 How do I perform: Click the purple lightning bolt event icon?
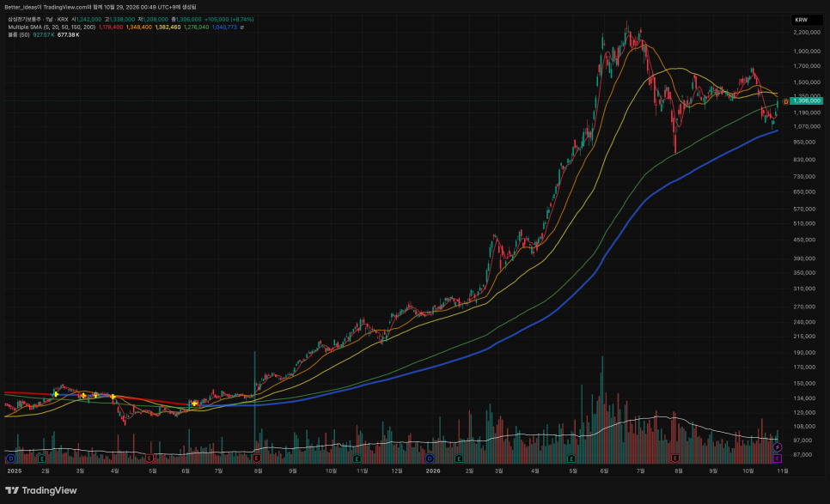[x=777, y=447]
